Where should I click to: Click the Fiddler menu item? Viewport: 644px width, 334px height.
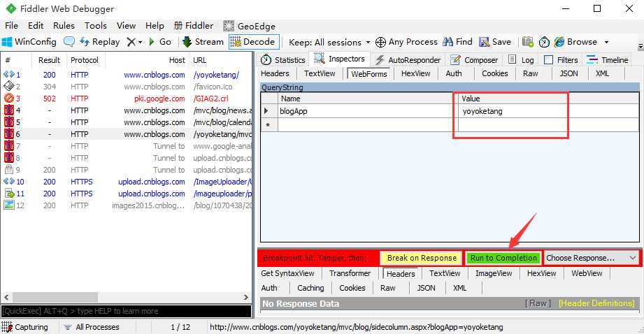click(194, 25)
